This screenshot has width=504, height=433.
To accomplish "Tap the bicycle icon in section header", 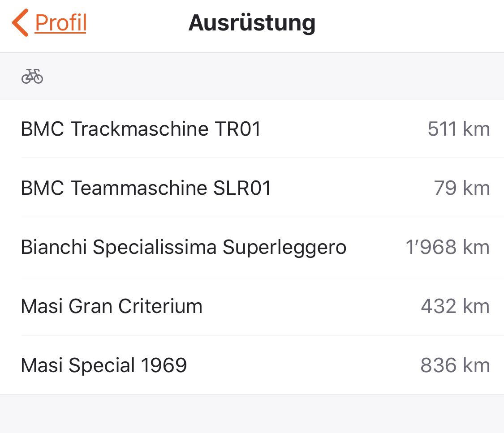I will [x=32, y=77].
